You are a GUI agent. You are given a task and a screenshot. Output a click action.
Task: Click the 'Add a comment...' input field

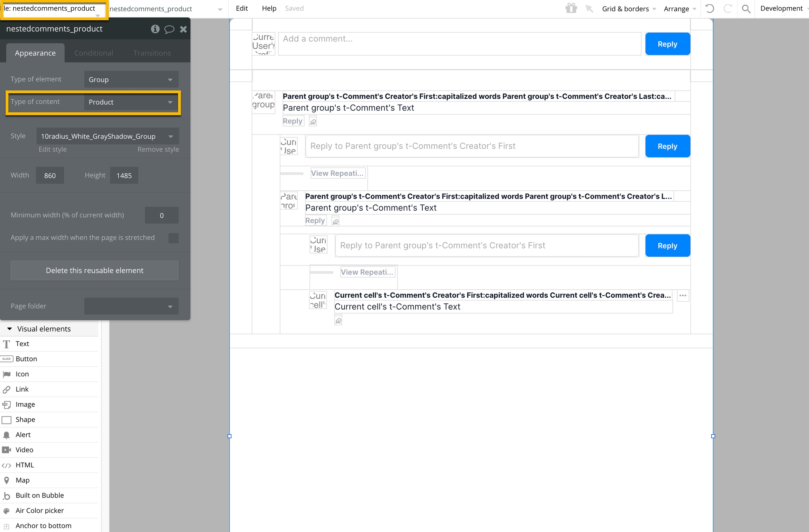(459, 44)
